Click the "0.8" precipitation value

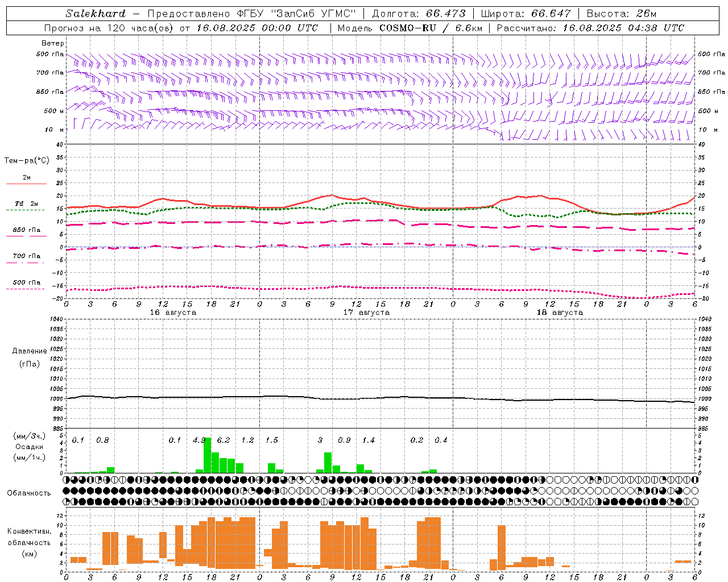point(102,440)
